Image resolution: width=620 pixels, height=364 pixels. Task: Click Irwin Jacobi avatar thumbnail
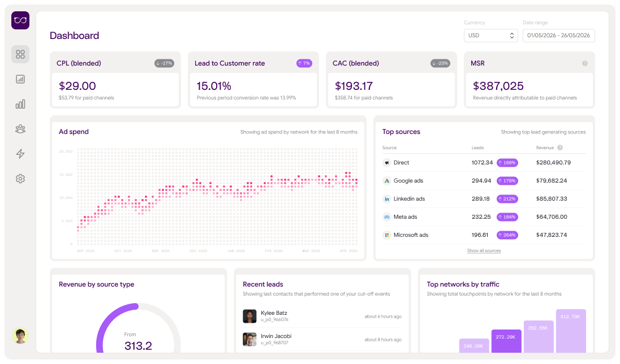(x=249, y=339)
